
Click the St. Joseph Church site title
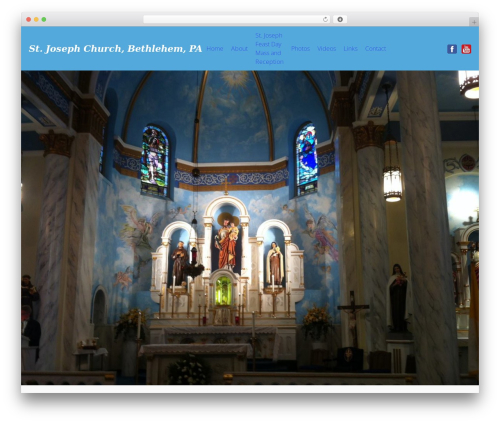[115, 49]
